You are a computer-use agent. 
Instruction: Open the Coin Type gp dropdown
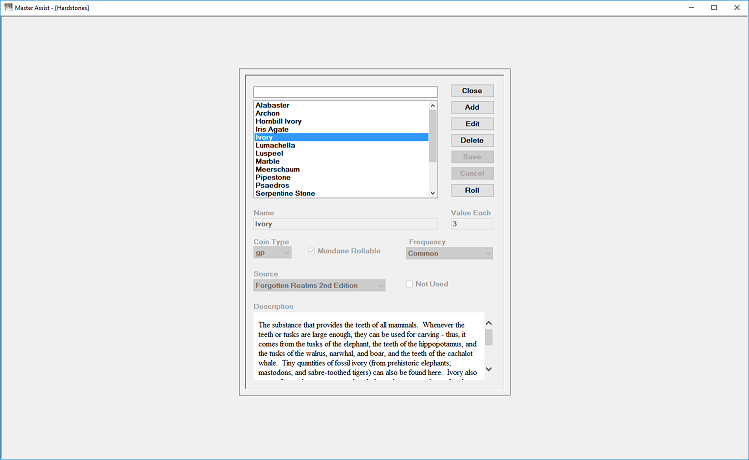272,253
